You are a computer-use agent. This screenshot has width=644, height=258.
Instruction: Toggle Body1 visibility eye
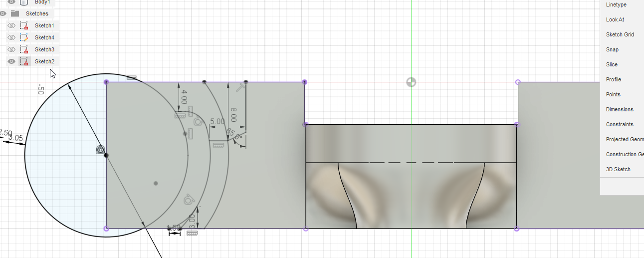tap(11, 2)
